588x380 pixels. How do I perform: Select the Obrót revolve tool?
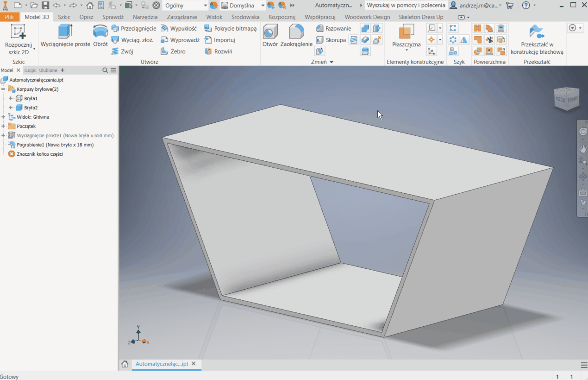(100, 36)
